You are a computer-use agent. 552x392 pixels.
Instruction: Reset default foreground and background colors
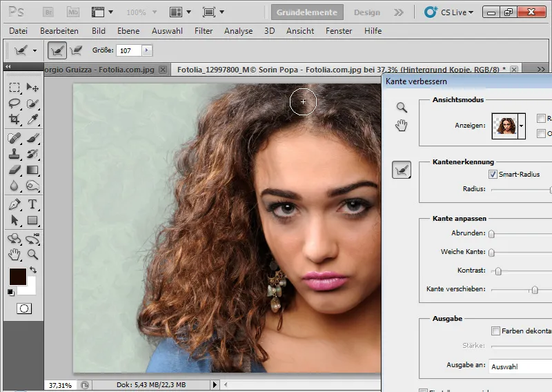(11, 292)
